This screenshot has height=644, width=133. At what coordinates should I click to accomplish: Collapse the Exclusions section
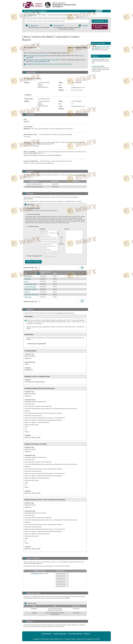point(24,621)
